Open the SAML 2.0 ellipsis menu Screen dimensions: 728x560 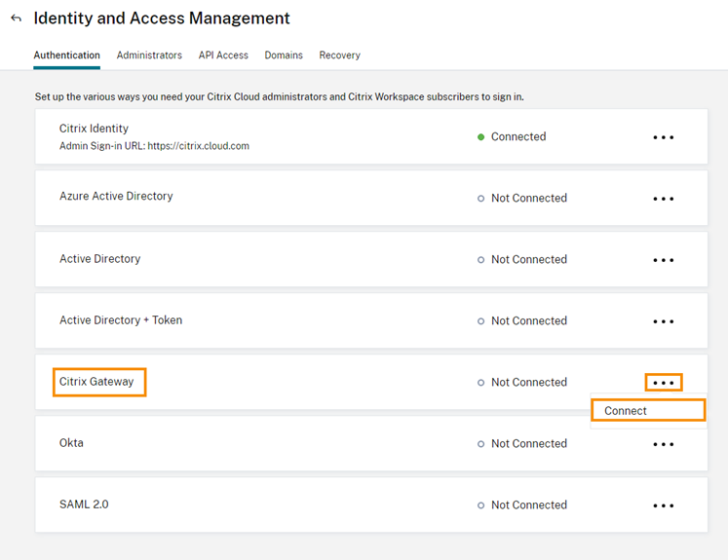664,505
